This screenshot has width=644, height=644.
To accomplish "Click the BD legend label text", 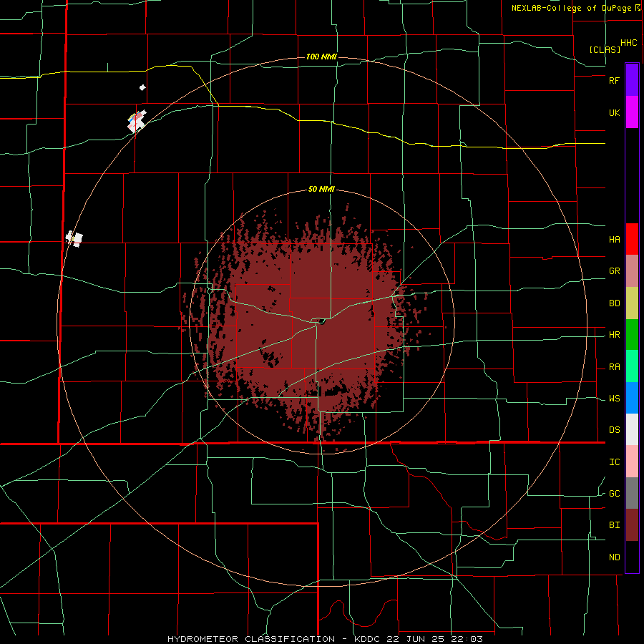I will pyautogui.click(x=614, y=303).
